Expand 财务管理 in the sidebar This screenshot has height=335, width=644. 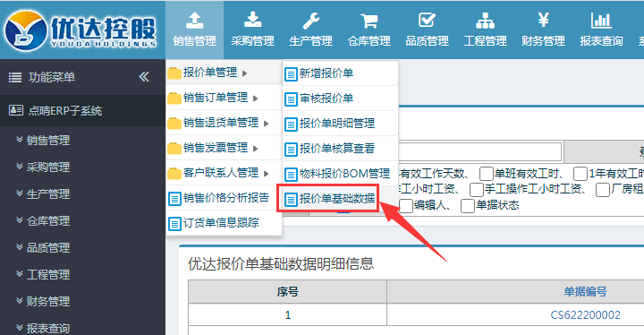[x=43, y=301]
